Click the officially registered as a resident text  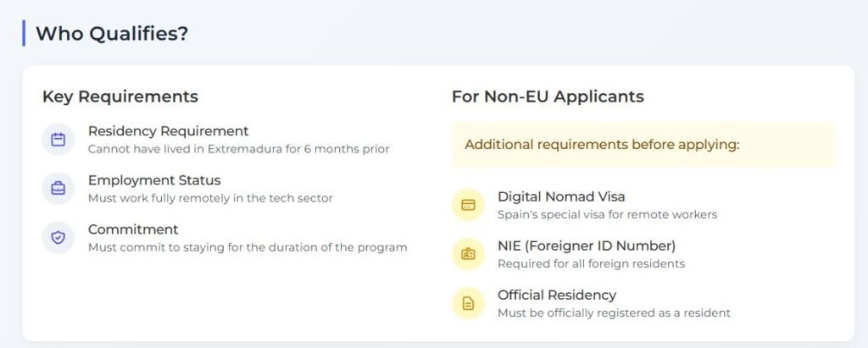click(614, 313)
